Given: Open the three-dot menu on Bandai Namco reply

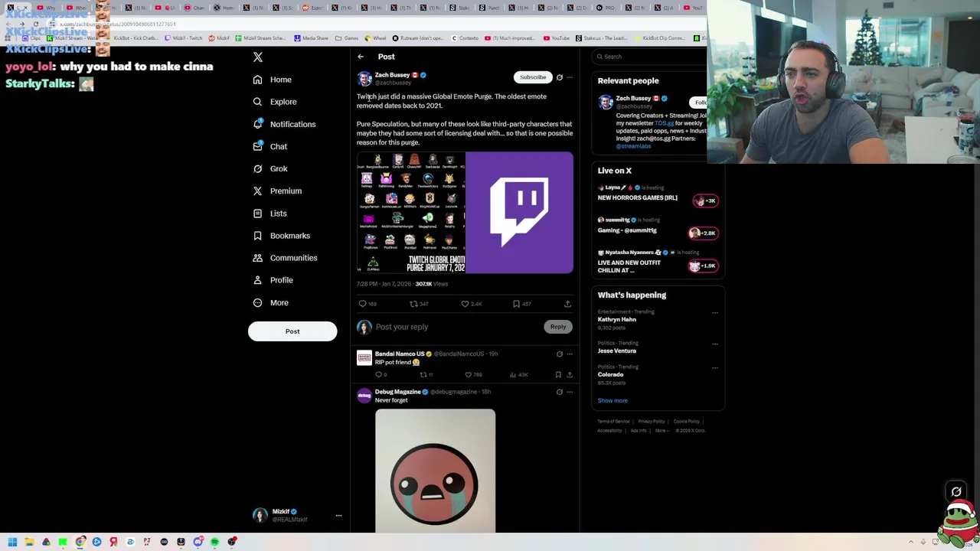Looking at the screenshot, I should click(x=570, y=354).
